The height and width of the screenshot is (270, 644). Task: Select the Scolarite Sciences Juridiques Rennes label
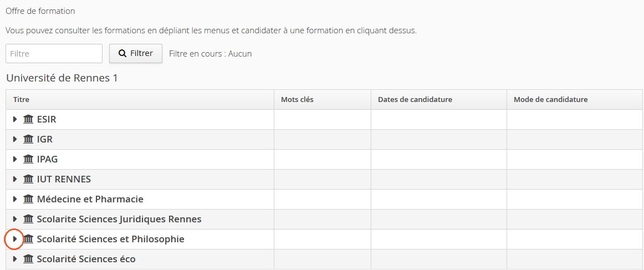119,219
